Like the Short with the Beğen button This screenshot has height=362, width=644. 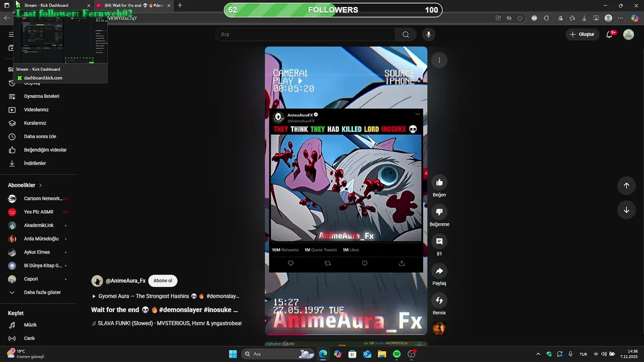[439, 183]
